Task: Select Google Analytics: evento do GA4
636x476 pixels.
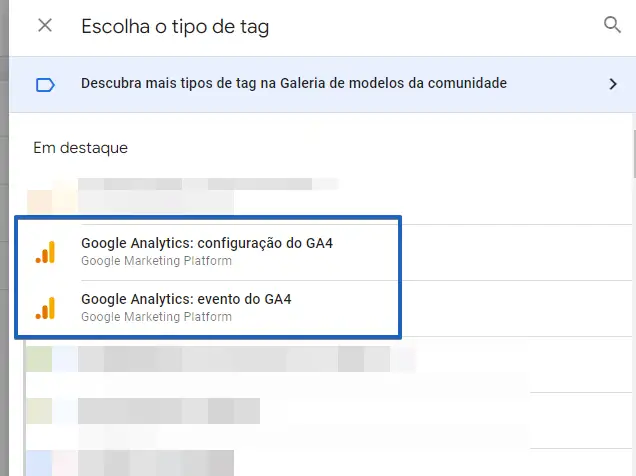Action: (186, 299)
